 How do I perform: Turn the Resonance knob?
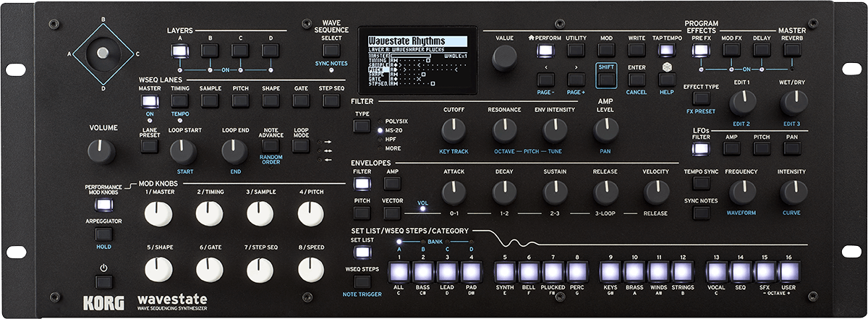[504, 130]
